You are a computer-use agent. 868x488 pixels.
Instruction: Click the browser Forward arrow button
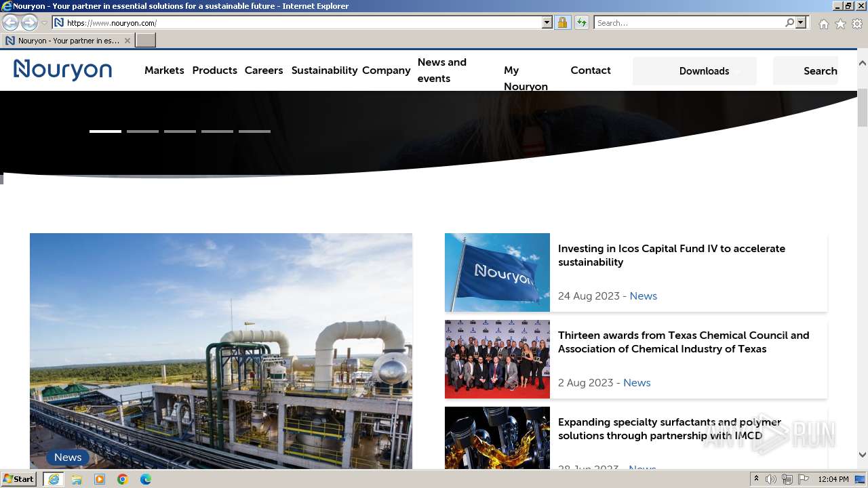[x=29, y=22]
